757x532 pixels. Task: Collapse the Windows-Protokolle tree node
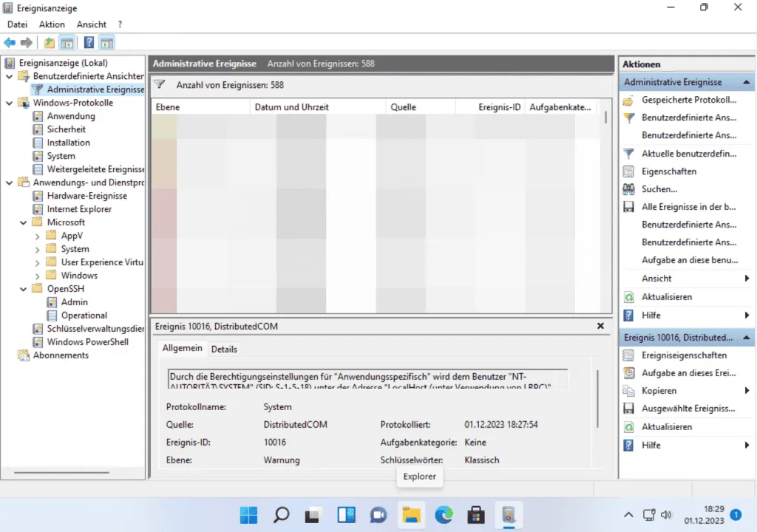9,103
